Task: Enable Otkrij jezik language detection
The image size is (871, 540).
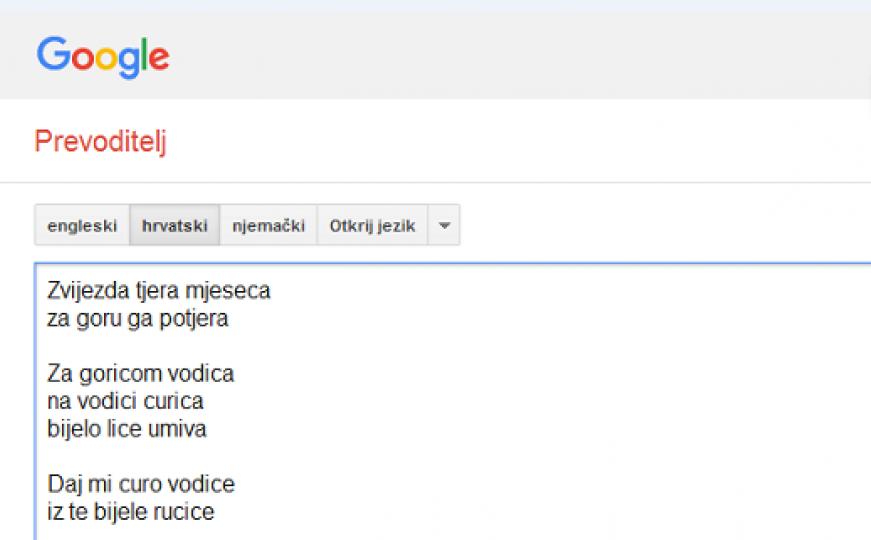Action: (x=372, y=226)
